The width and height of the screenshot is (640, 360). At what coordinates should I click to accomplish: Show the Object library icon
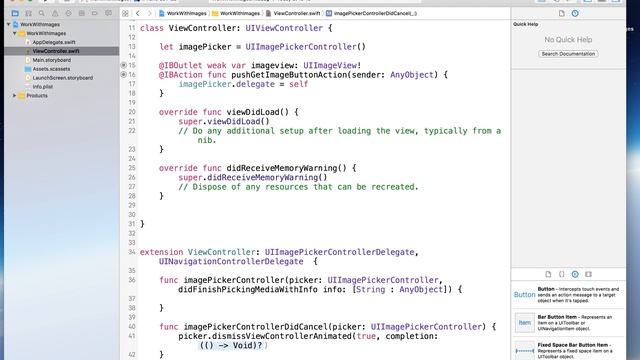click(x=575, y=274)
